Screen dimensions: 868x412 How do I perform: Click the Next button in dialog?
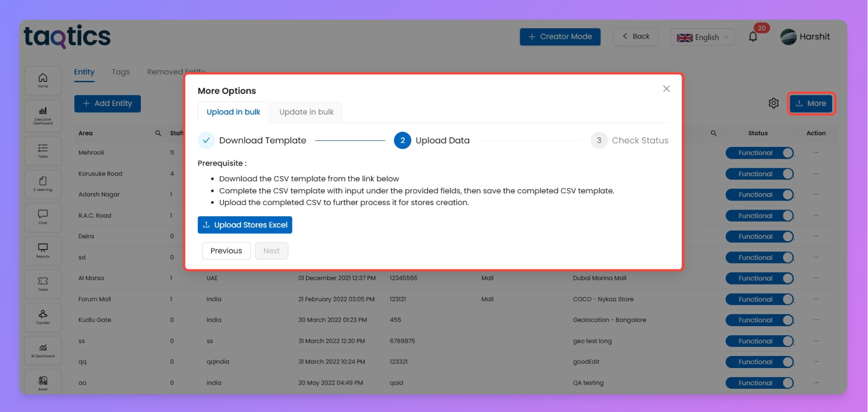272,251
